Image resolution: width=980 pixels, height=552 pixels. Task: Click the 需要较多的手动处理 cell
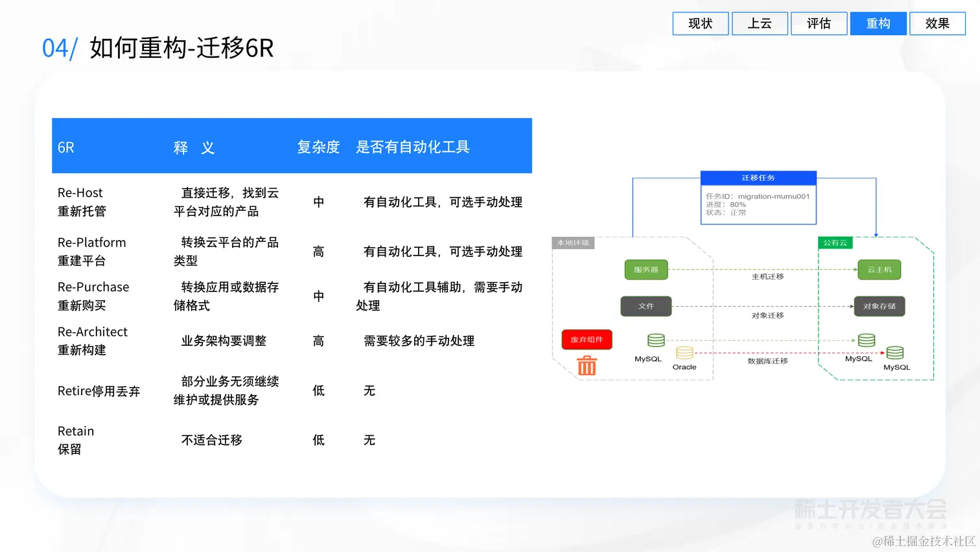tap(419, 341)
